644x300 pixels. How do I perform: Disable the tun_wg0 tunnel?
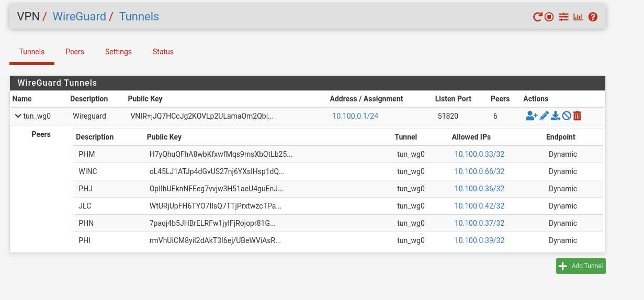567,116
